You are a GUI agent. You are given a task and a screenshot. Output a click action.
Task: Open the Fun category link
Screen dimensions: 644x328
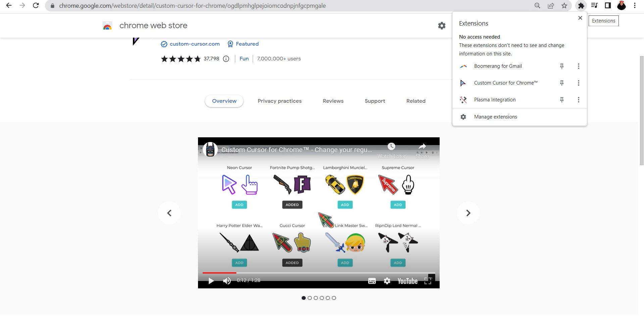point(244,59)
